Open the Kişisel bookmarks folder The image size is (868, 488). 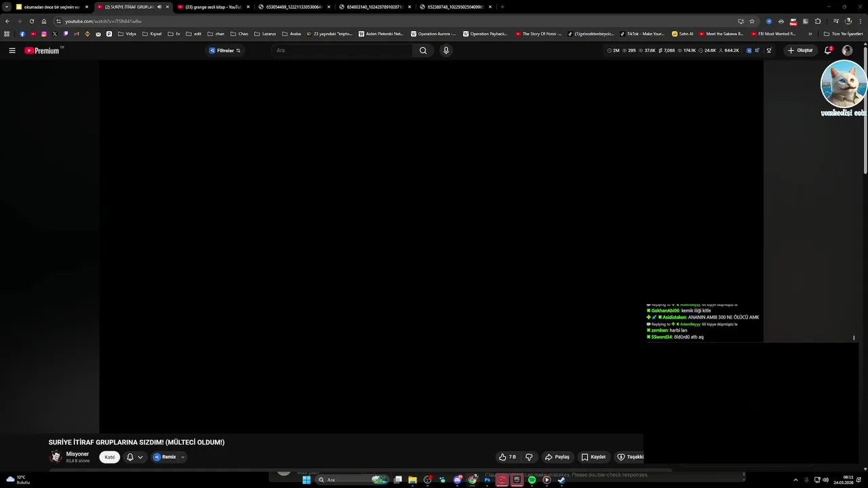[x=152, y=34]
